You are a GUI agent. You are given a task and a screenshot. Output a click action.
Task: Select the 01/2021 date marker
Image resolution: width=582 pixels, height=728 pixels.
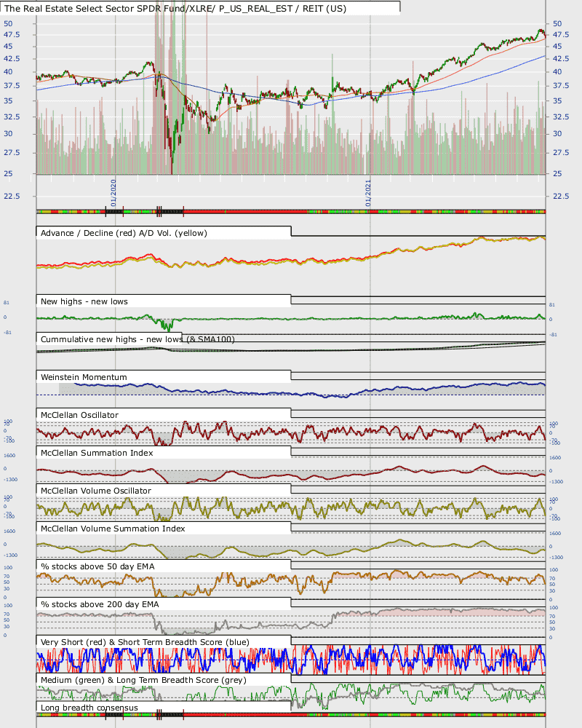[x=368, y=193]
